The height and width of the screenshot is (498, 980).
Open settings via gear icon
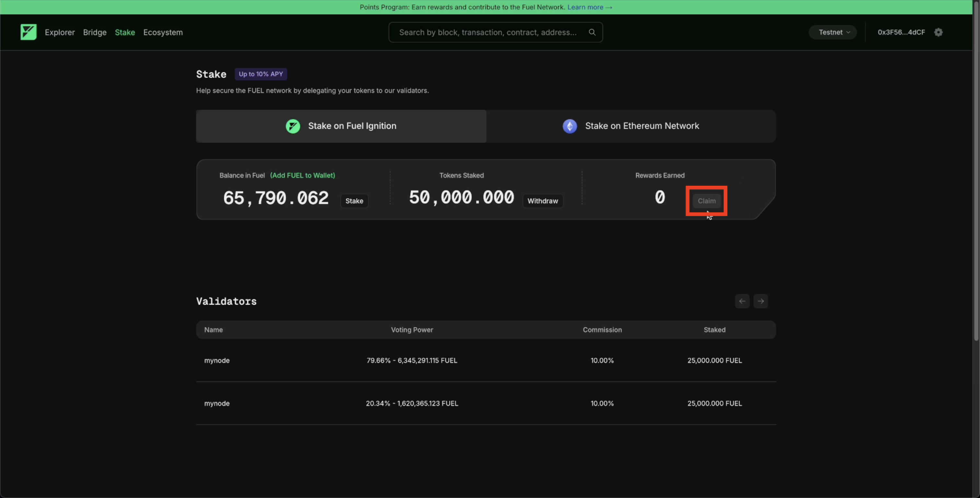(938, 32)
